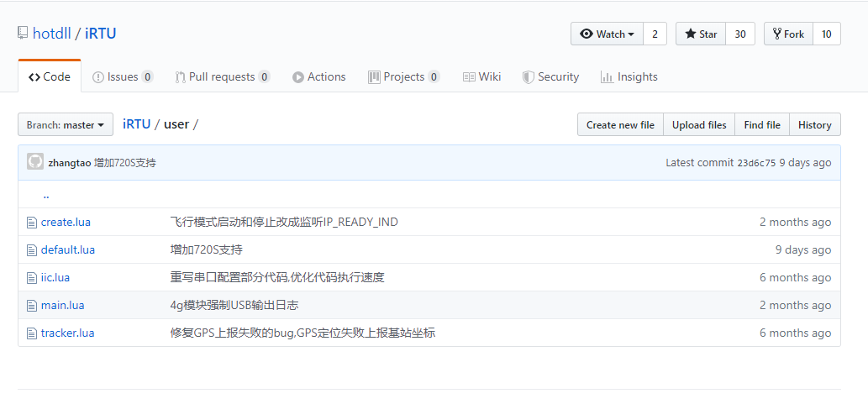Click the file icon beside tracker.lua
The width and height of the screenshot is (868, 404).
(x=32, y=333)
